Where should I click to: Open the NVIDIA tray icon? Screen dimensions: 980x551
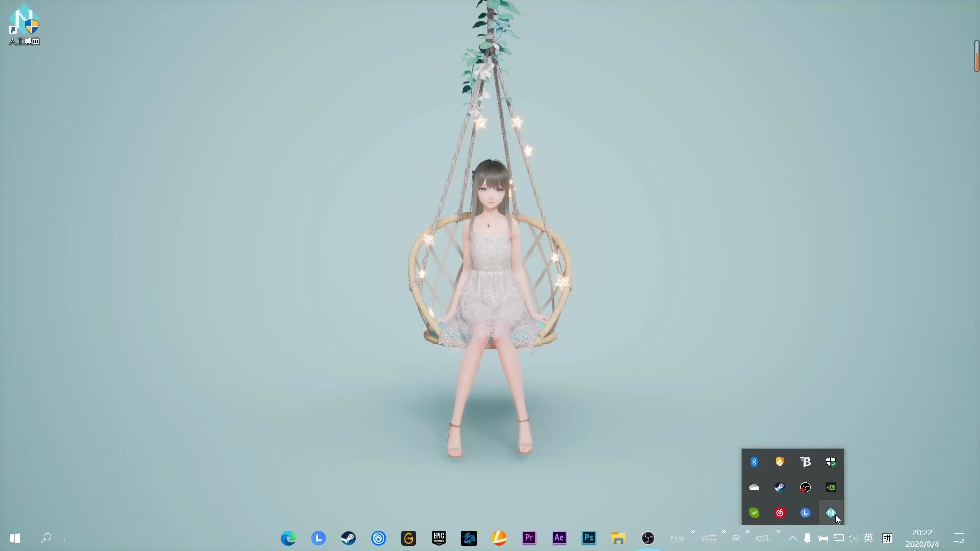pos(830,487)
